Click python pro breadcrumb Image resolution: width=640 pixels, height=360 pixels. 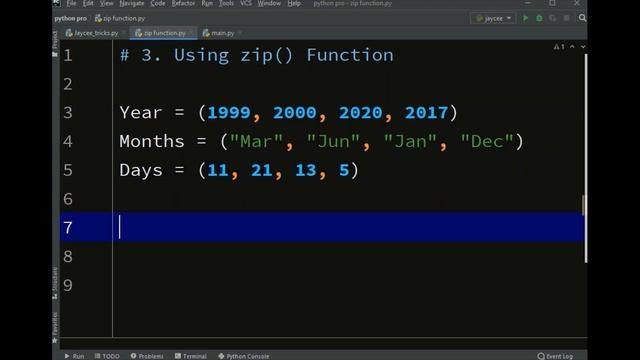coord(70,18)
